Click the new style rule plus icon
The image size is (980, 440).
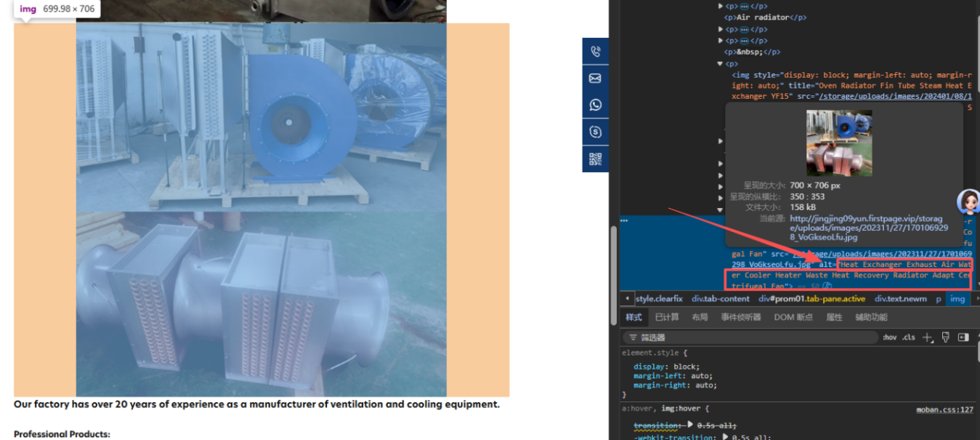point(927,337)
